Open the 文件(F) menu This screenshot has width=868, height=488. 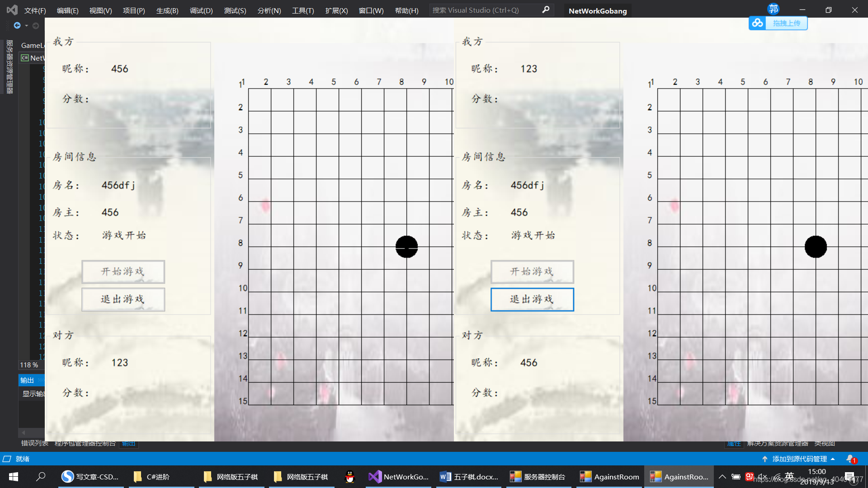tap(35, 10)
